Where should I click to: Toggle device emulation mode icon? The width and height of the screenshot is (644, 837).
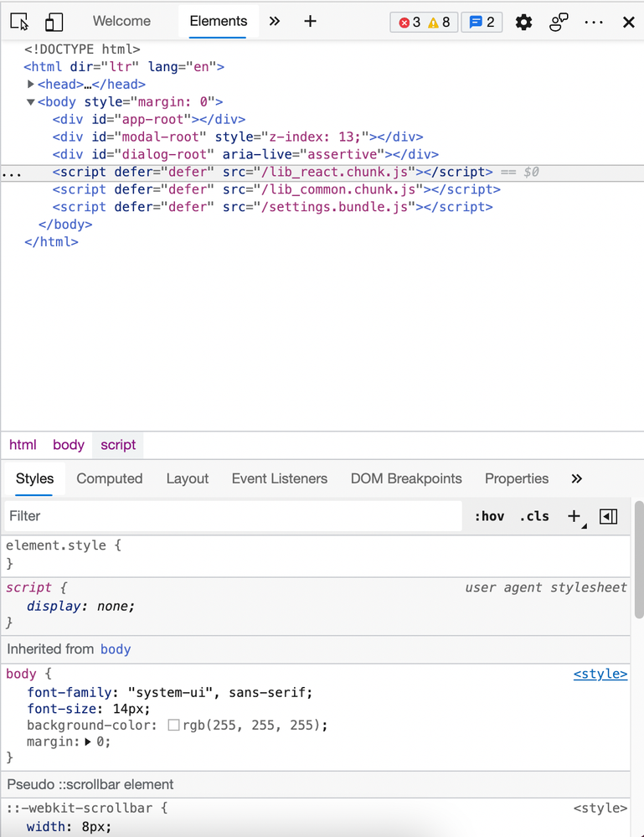(x=54, y=21)
